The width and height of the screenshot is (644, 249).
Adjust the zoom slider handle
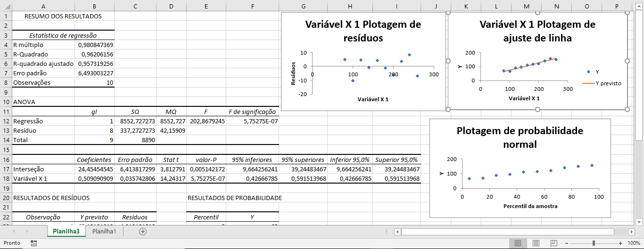(594, 243)
